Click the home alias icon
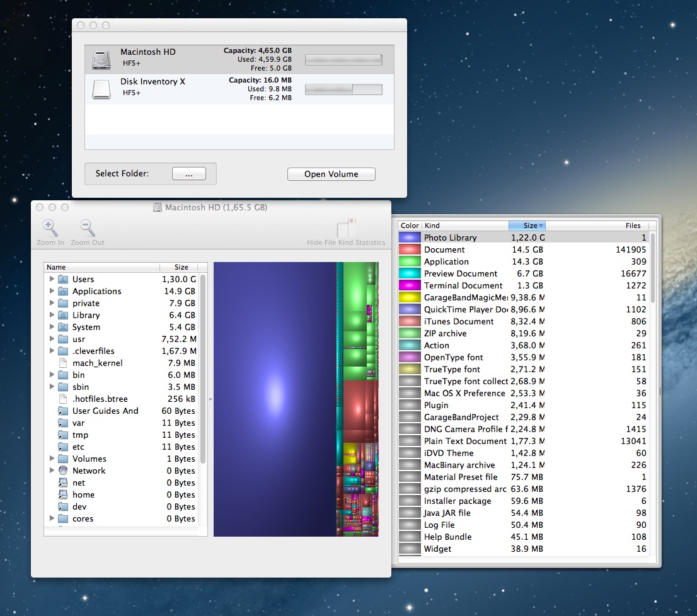The width and height of the screenshot is (697, 616). [x=63, y=494]
